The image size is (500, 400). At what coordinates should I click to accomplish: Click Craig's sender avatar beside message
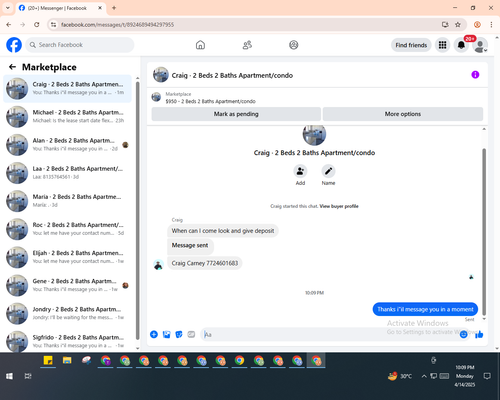click(158, 265)
